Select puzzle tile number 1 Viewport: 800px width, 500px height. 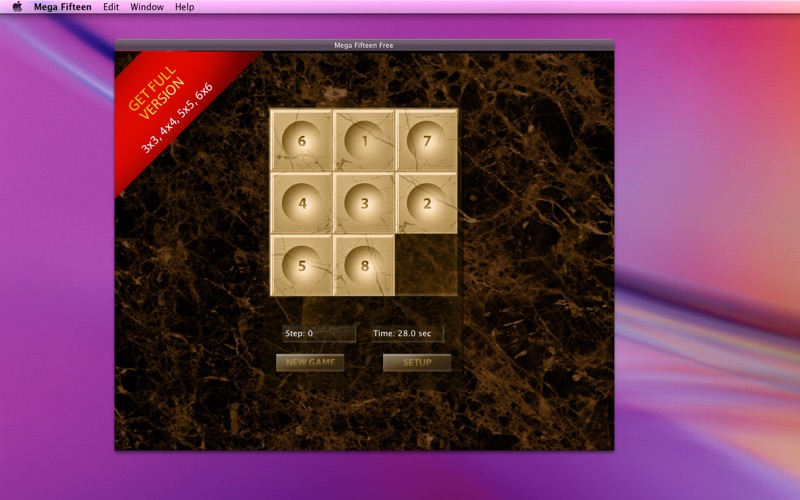tap(364, 140)
